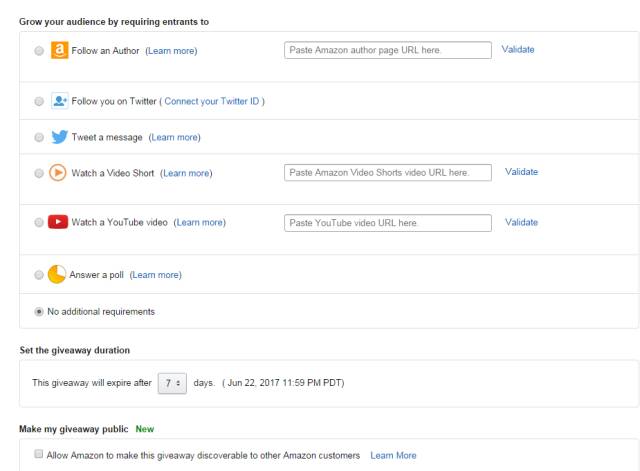Viewport: 640px width, 471px height.
Task: Open Learn More about public giveaways
Action: click(393, 455)
